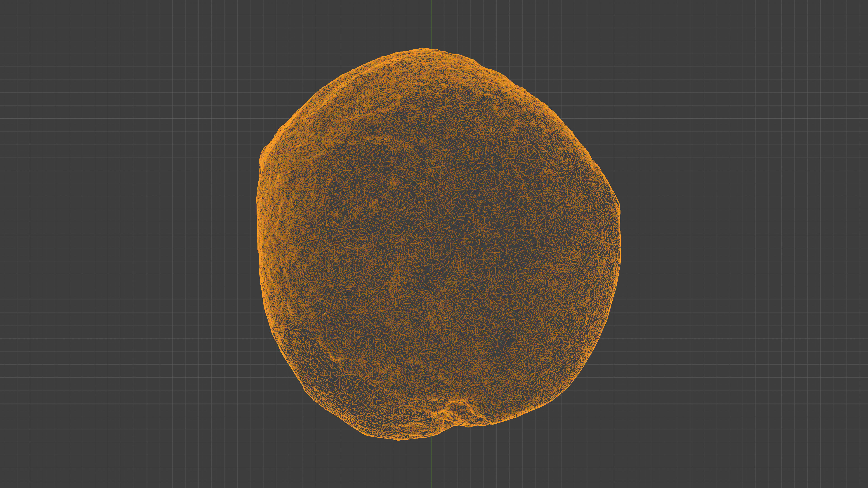Viewport: 868px width, 488px height.
Task: Click the mesh origin dot at center
Action: coord(432,248)
